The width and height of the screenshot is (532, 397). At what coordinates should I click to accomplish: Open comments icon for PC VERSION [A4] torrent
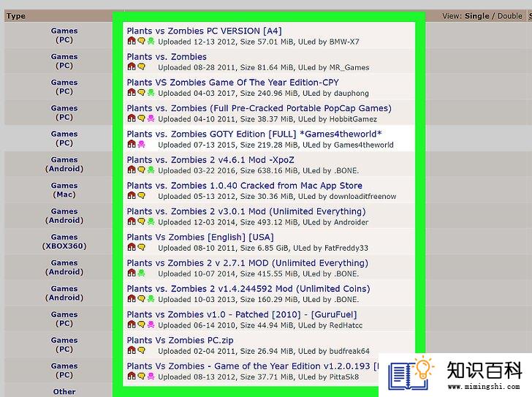[142, 41]
